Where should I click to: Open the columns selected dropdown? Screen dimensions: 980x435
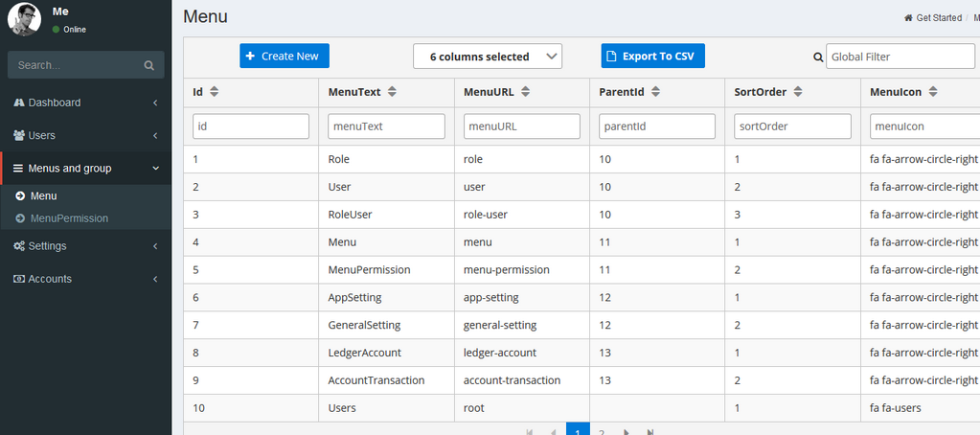488,57
